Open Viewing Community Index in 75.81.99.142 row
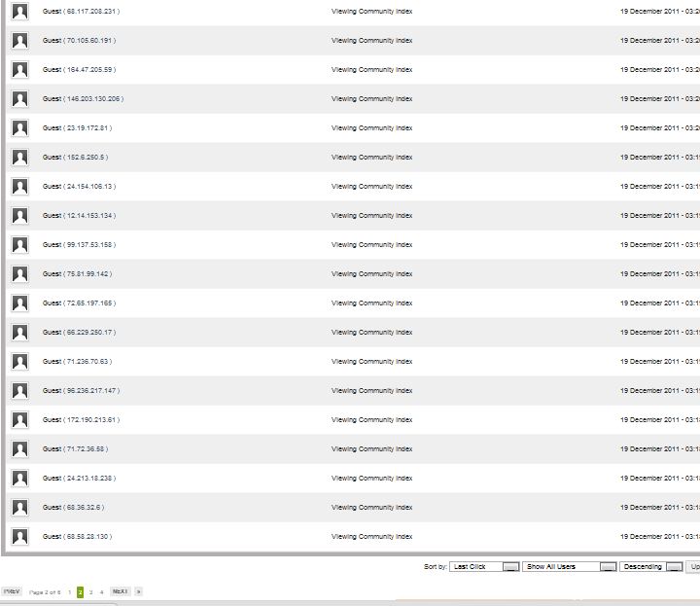Screen dimensions: 700x606 click(371, 273)
